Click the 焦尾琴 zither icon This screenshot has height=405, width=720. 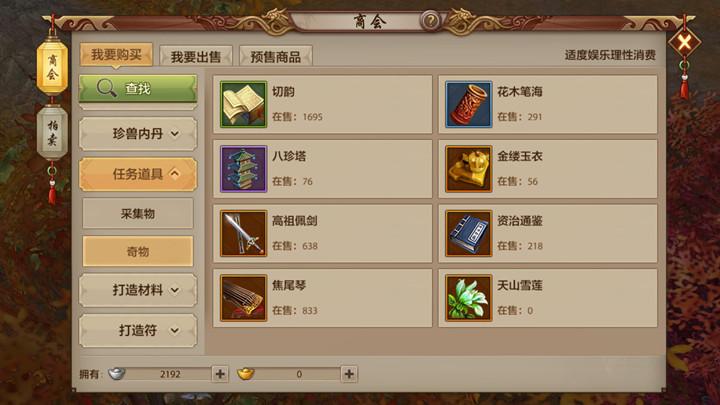click(243, 298)
